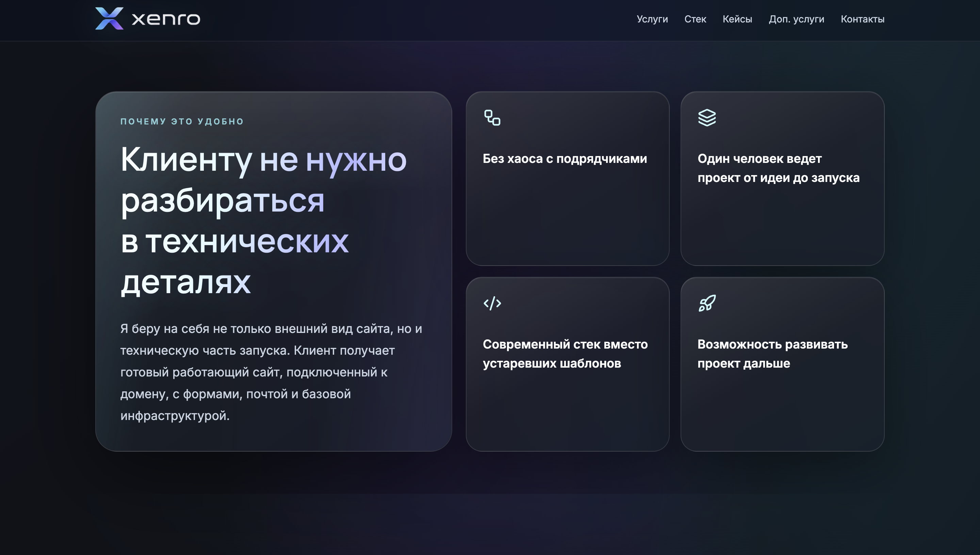Select the Без хаоса с подрядчиками card title

pyautogui.click(x=565, y=159)
